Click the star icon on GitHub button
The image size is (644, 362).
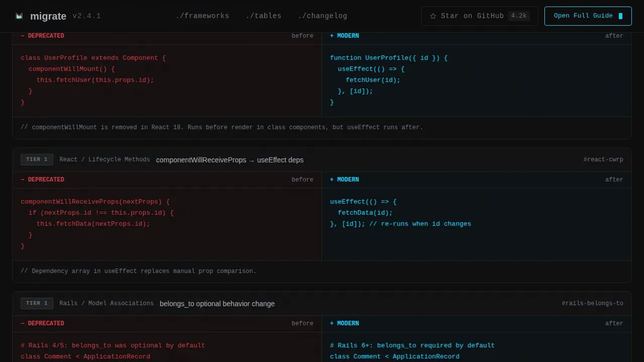pyautogui.click(x=433, y=16)
